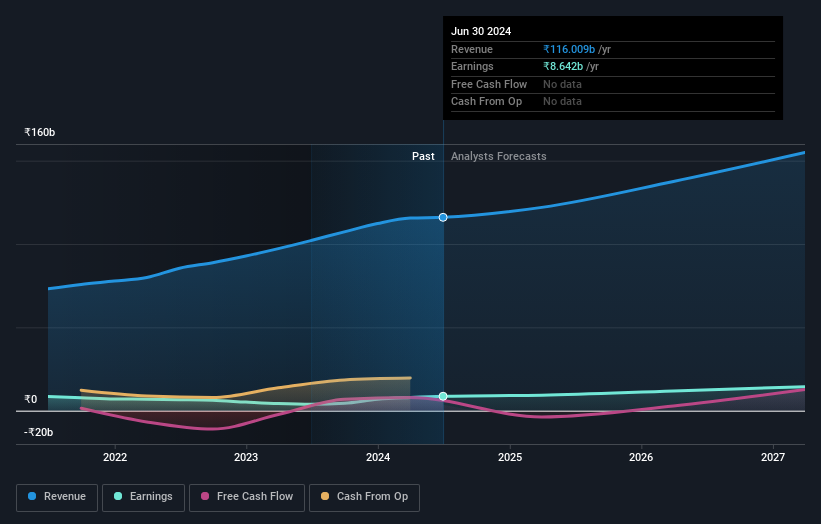The width and height of the screenshot is (821, 524).
Task: Select the 2022 x-axis label
Action: (115, 457)
